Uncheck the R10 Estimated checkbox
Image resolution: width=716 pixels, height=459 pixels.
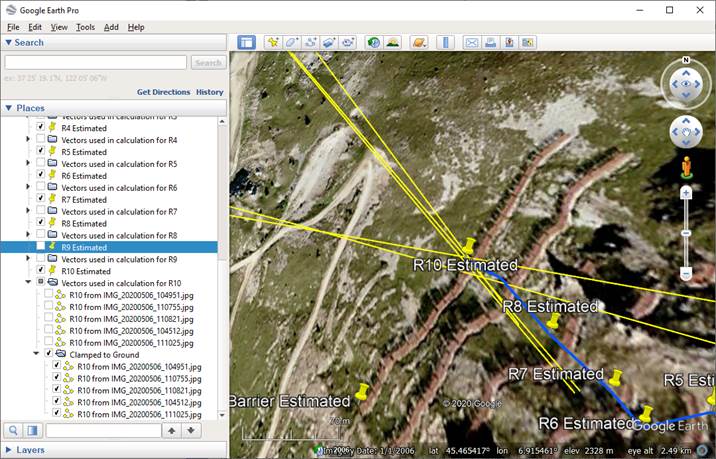tap(41, 269)
